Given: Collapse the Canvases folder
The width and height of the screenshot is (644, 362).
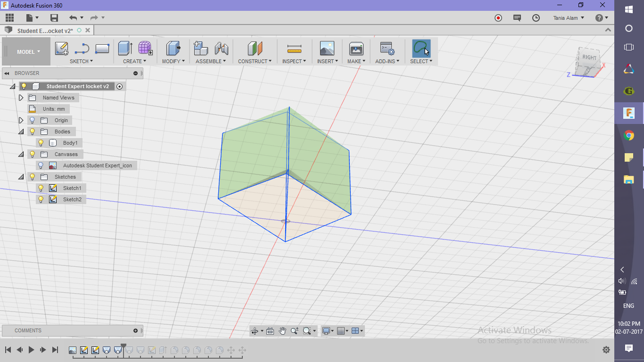Looking at the screenshot, I should tap(21, 155).
